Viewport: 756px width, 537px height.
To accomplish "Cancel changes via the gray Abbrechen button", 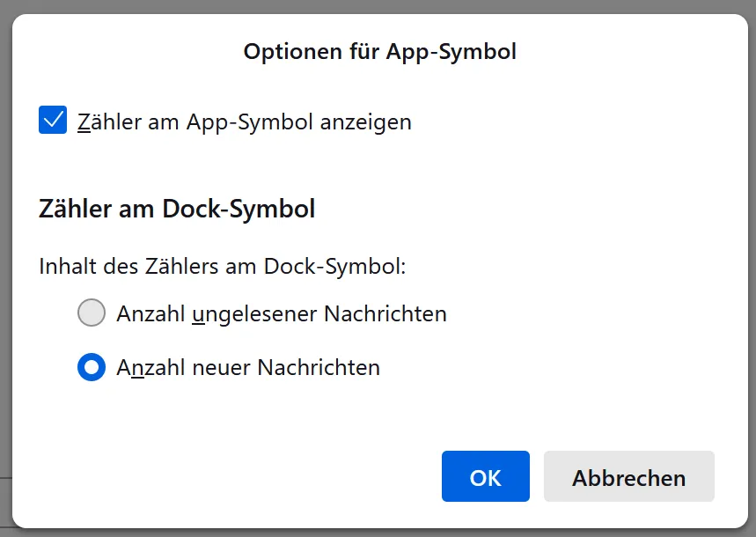I will click(629, 476).
